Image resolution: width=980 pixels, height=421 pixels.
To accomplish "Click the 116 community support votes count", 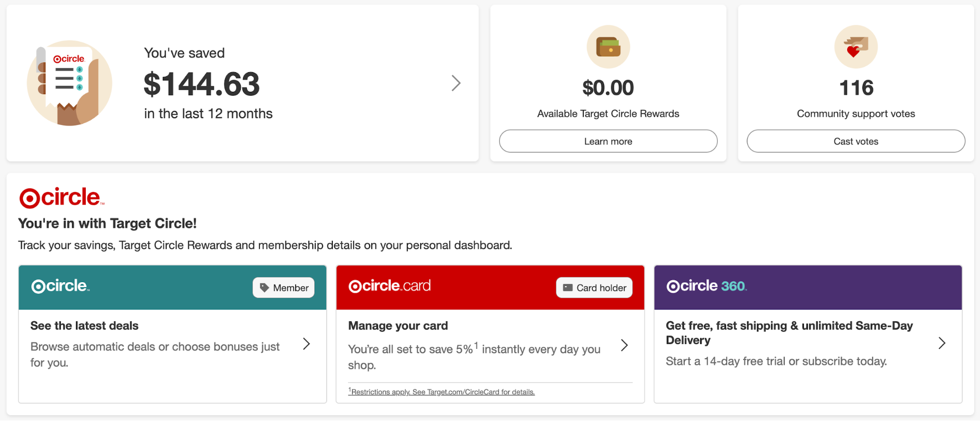I will [856, 88].
